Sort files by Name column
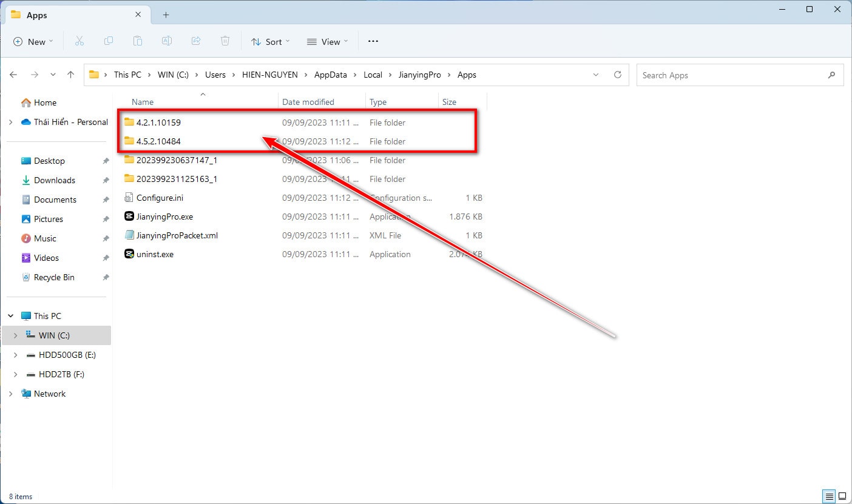852x504 pixels. tap(143, 102)
